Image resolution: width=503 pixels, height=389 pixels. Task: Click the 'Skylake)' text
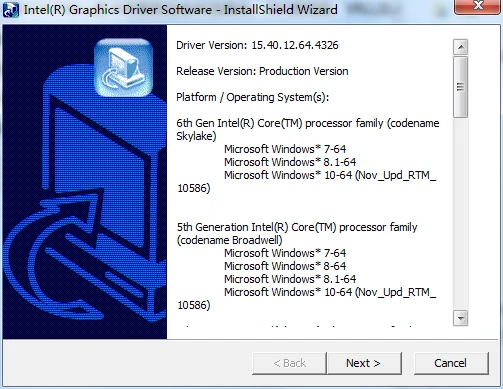[x=196, y=136]
